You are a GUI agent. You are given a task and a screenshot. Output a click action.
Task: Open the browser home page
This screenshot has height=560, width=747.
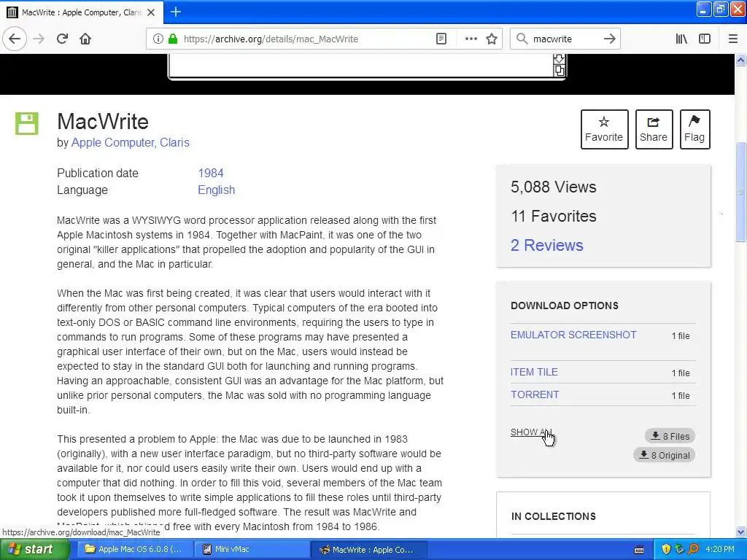(85, 39)
